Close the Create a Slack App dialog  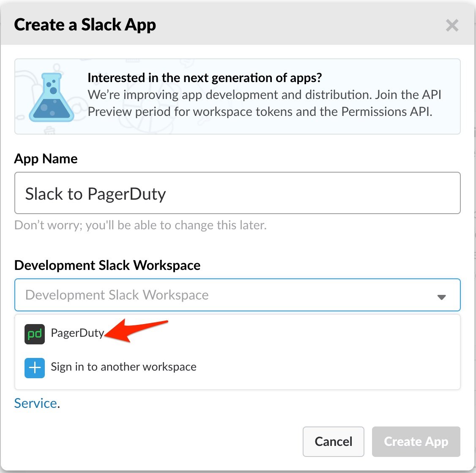click(x=452, y=26)
